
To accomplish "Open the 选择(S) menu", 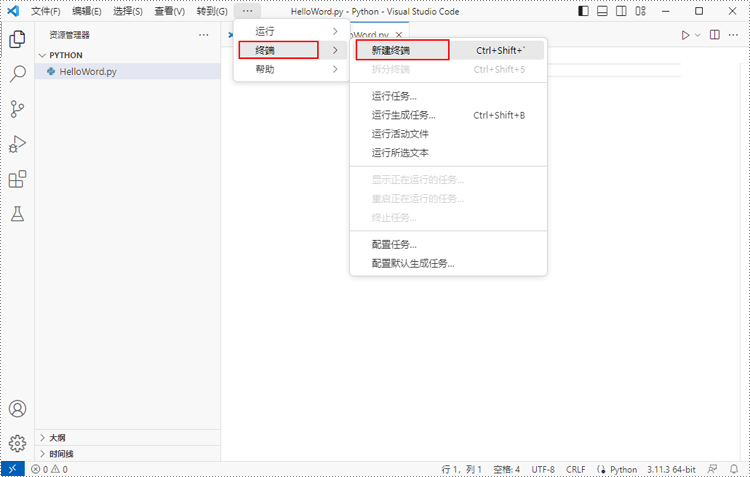I will (x=128, y=11).
